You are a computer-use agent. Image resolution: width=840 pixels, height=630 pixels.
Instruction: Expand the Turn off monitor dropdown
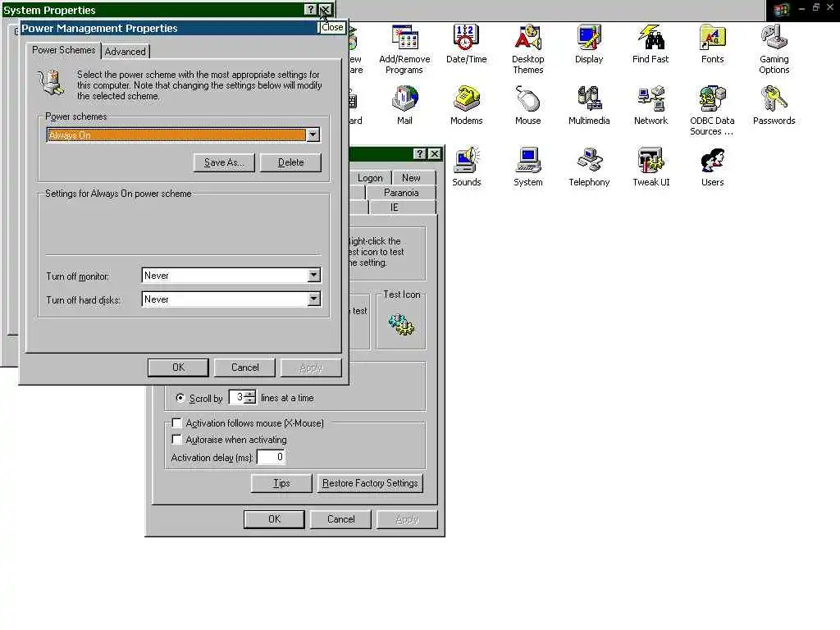(314, 276)
